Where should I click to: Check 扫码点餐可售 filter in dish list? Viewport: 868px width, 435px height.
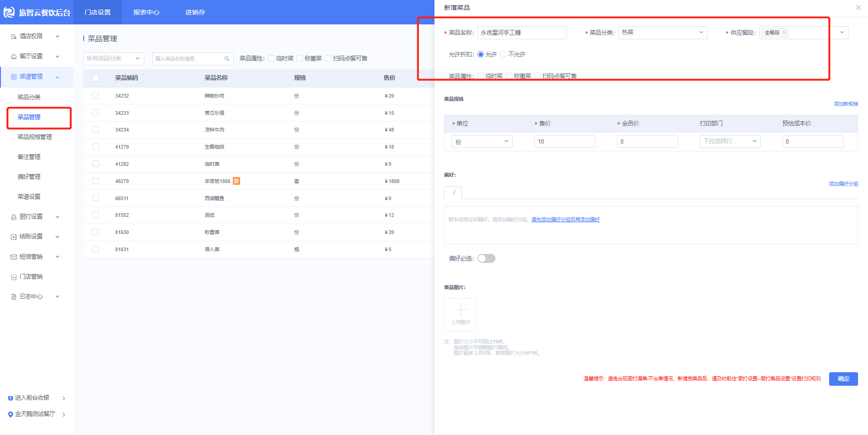coord(328,58)
